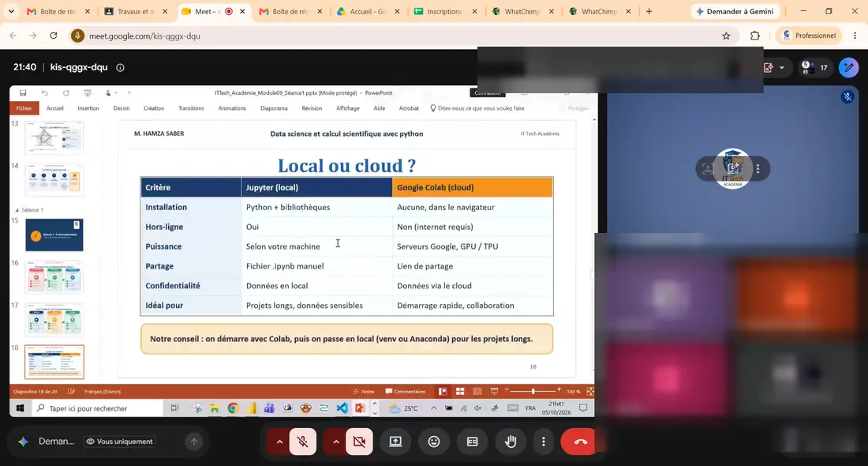Viewport: 868px width, 466px height.
Task: Open the tab search dropdown arrow
Action: click(x=11, y=11)
